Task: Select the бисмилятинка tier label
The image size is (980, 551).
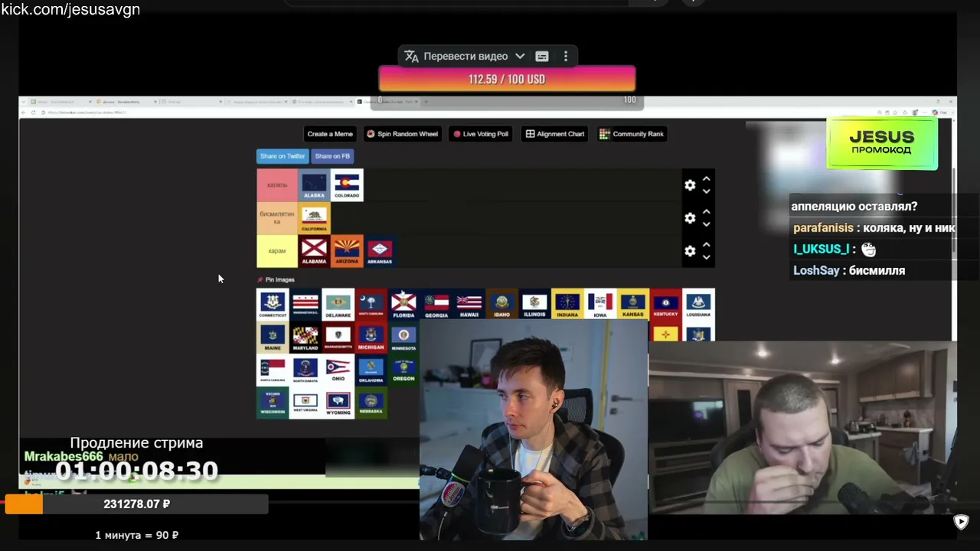Action: (277, 218)
